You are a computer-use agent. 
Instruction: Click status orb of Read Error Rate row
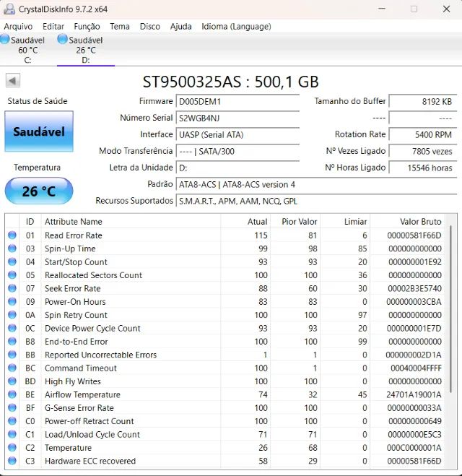(12, 235)
